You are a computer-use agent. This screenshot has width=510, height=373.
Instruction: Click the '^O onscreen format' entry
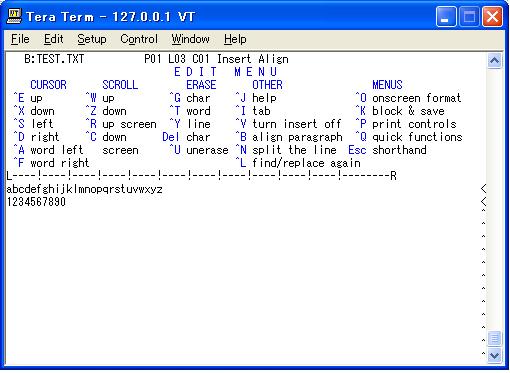408,98
